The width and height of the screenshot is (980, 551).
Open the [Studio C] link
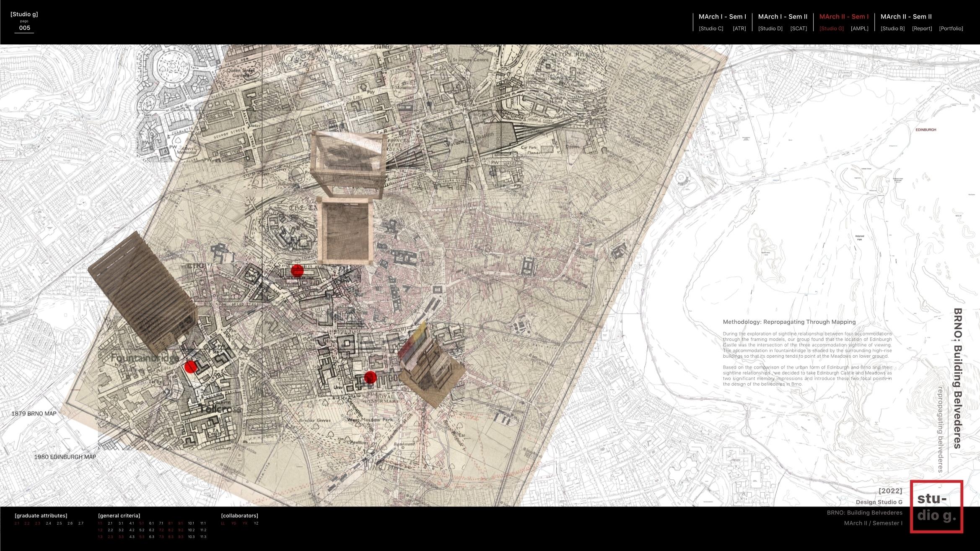(711, 29)
